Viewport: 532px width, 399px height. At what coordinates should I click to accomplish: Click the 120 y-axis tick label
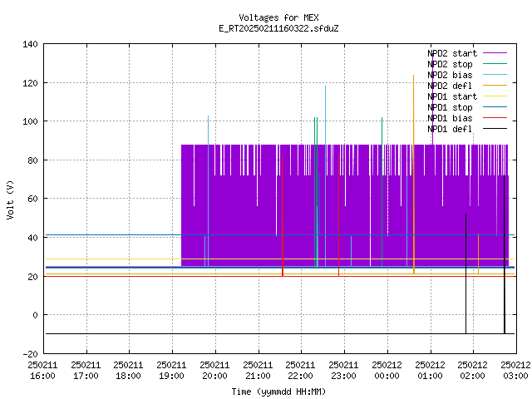(x=30, y=83)
